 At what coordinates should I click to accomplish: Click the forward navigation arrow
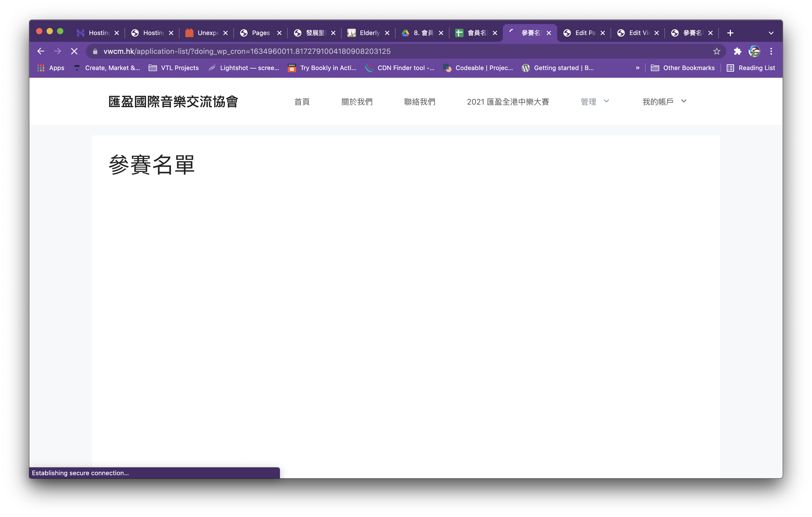tap(58, 51)
